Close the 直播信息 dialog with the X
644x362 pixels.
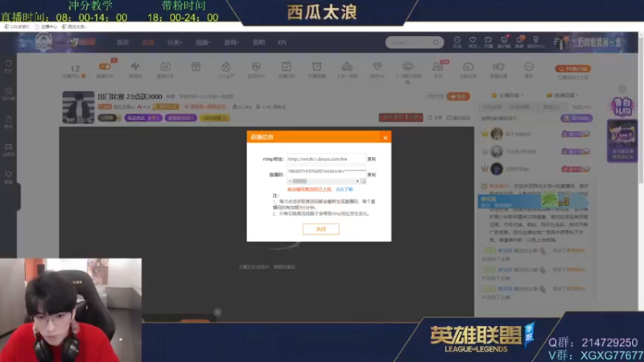386,138
